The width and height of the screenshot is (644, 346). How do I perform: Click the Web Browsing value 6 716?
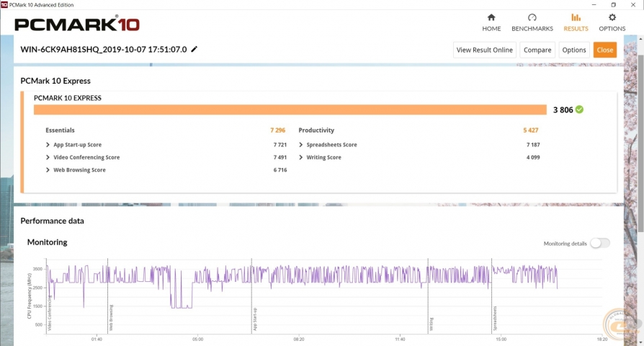pyautogui.click(x=280, y=169)
